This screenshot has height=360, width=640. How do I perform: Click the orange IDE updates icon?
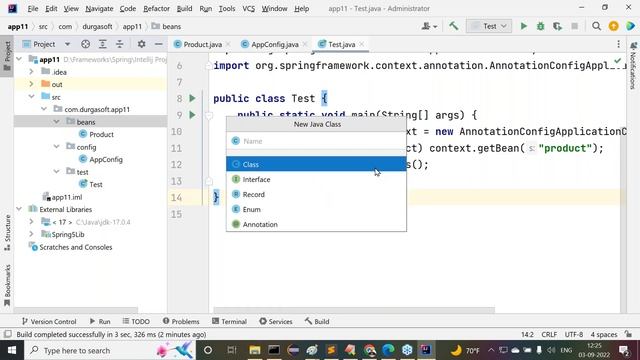click(613, 26)
